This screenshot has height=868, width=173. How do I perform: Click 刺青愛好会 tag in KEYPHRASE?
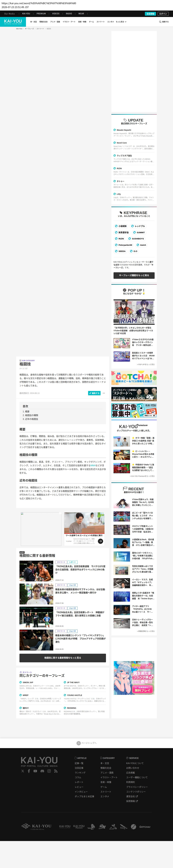122,233
